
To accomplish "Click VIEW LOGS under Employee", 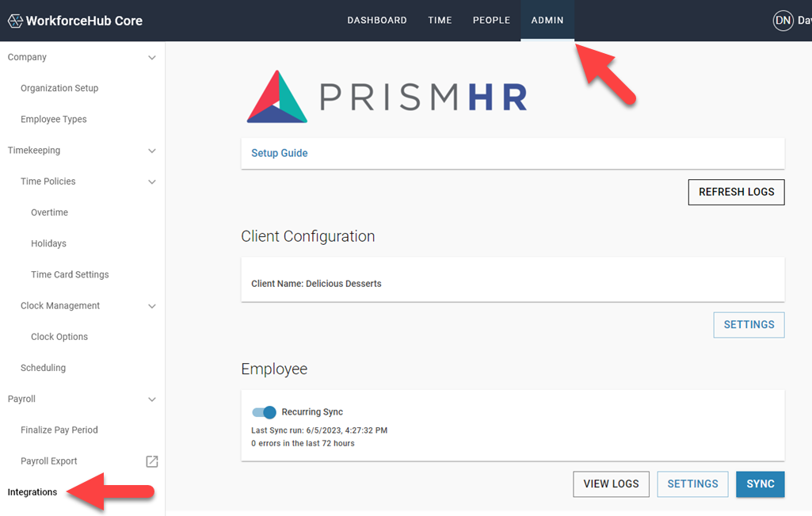I will [x=611, y=484].
